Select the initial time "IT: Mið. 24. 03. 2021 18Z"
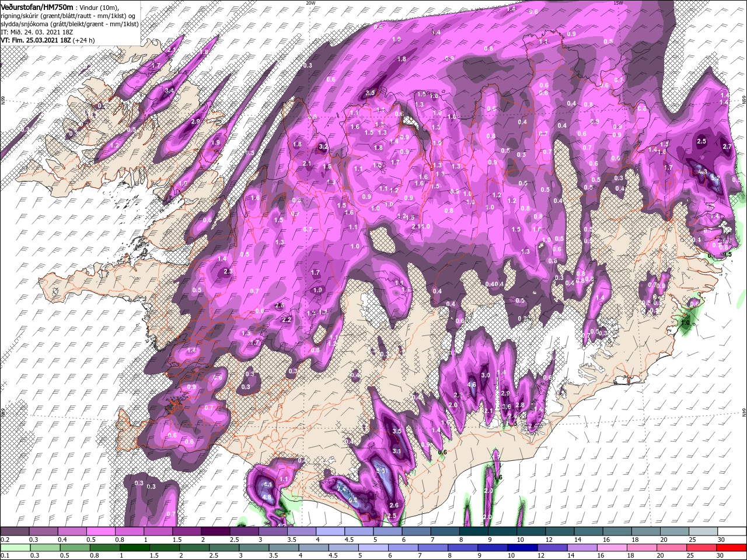 (x=36, y=32)
